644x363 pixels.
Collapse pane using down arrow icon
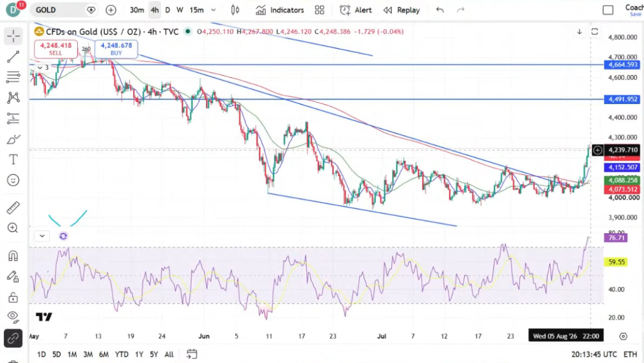tap(579, 31)
